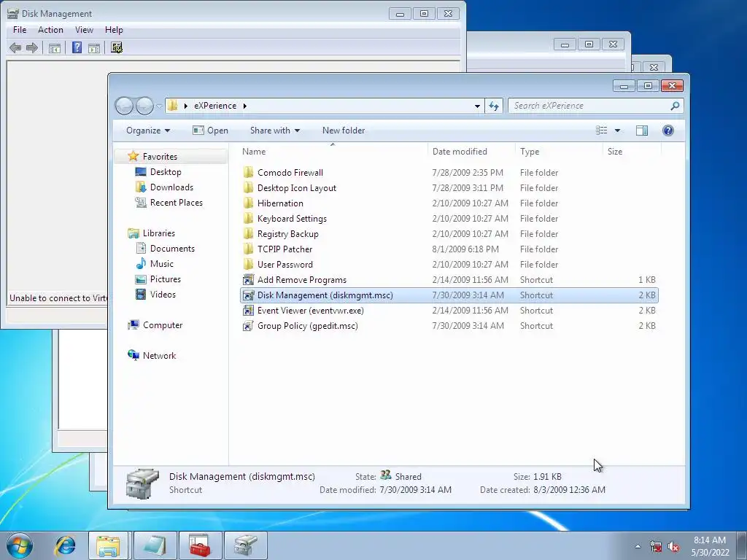The height and width of the screenshot is (560, 747).
Task: Click show/hide console tree icon in Disk Management
Action: click(55, 48)
